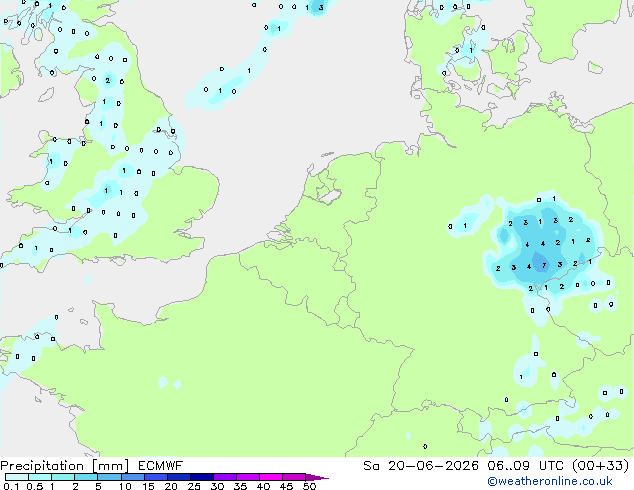Viewport: 634px width, 490px height.
Task: Pick the 15–20 mm legend swatch
Action: pyautogui.click(x=155, y=477)
